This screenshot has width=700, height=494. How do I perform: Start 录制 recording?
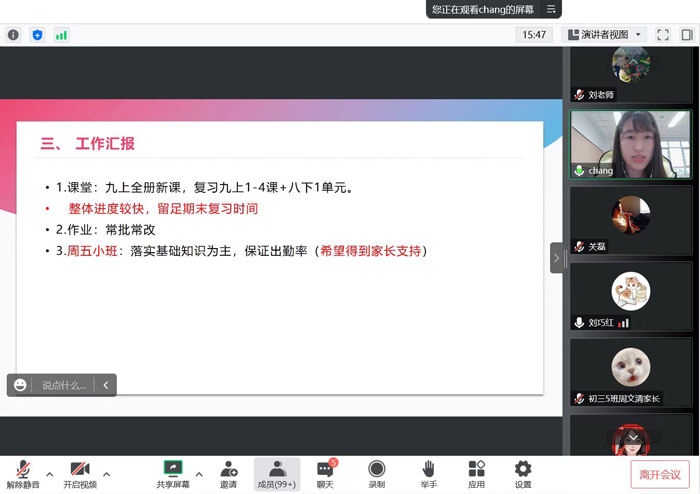click(376, 474)
